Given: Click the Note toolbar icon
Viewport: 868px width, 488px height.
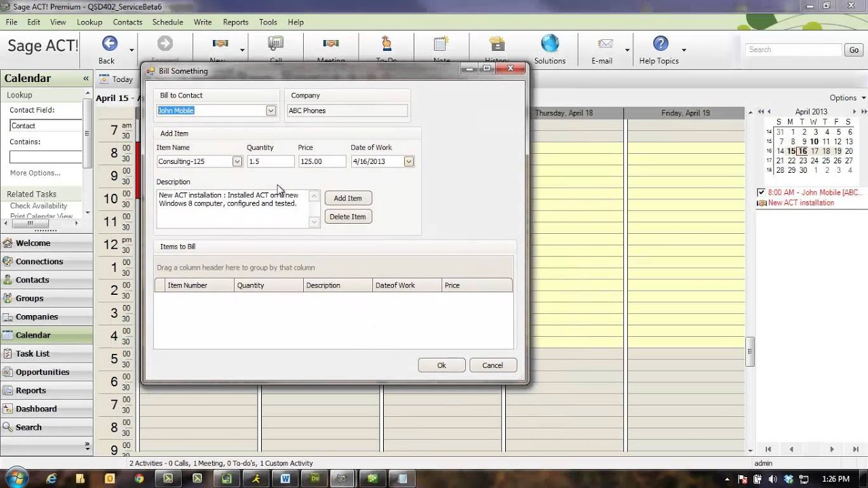Looking at the screenshot, I should coord(441,44).
